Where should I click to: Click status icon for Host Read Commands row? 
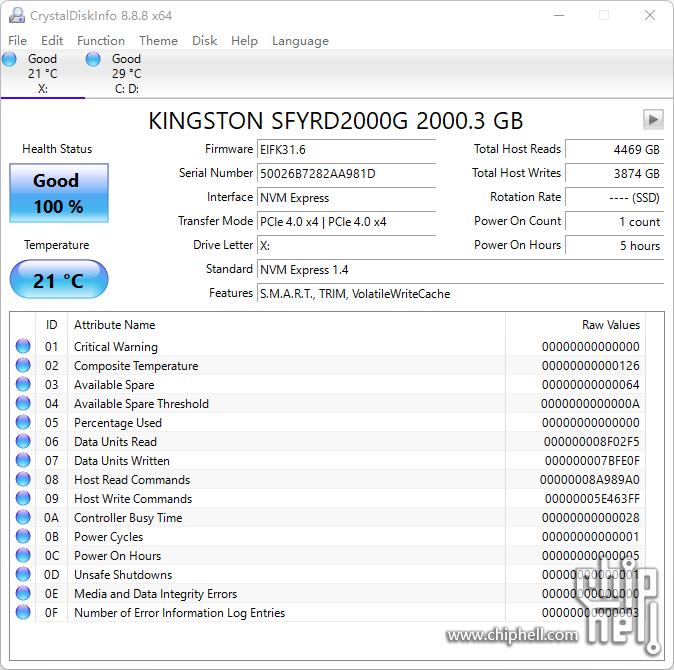pyautogui.click(x=23, y=479)
